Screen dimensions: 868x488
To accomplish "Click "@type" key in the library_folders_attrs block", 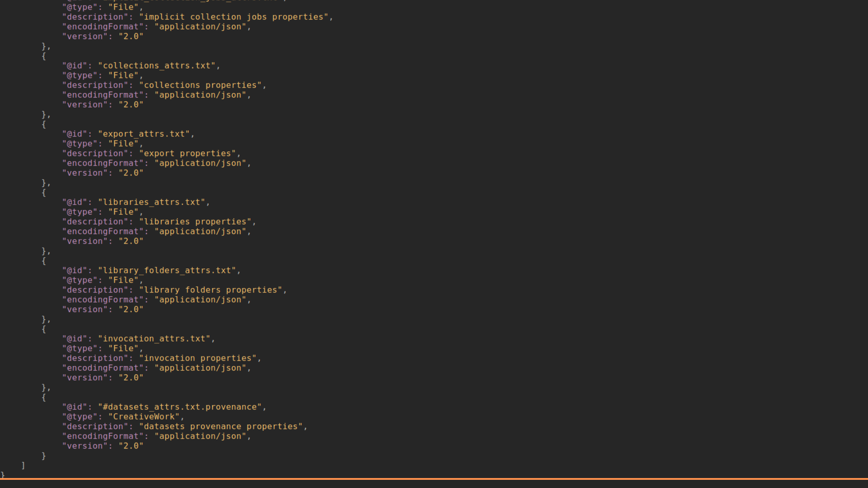I will click(x=80, y=280).
